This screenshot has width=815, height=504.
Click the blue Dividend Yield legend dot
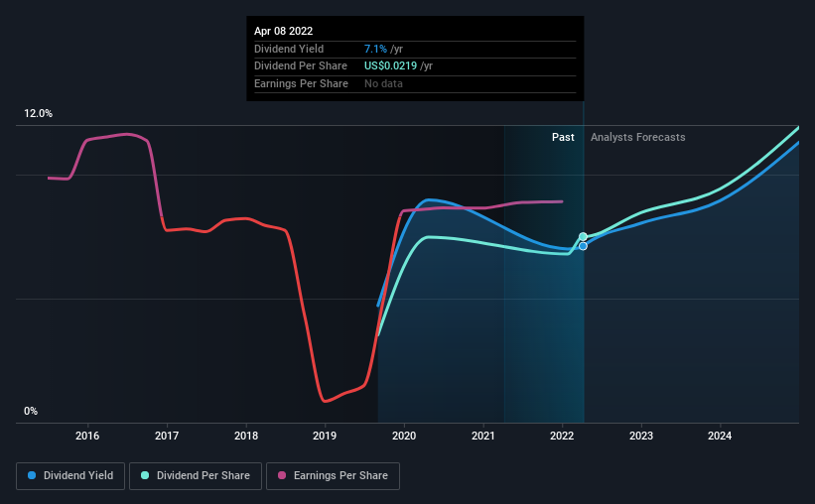click(x=32, y=475)
